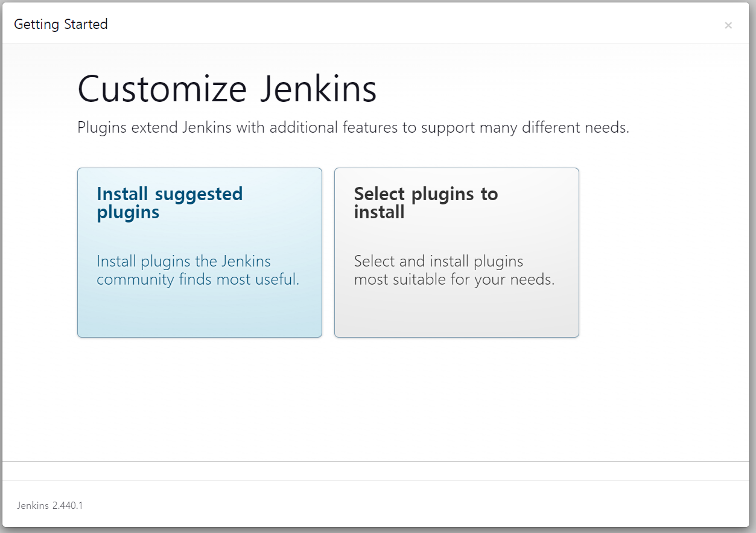Screen dimensions: 756x533
Task: Choose Select plugins to install option
Action: point(457,253)
